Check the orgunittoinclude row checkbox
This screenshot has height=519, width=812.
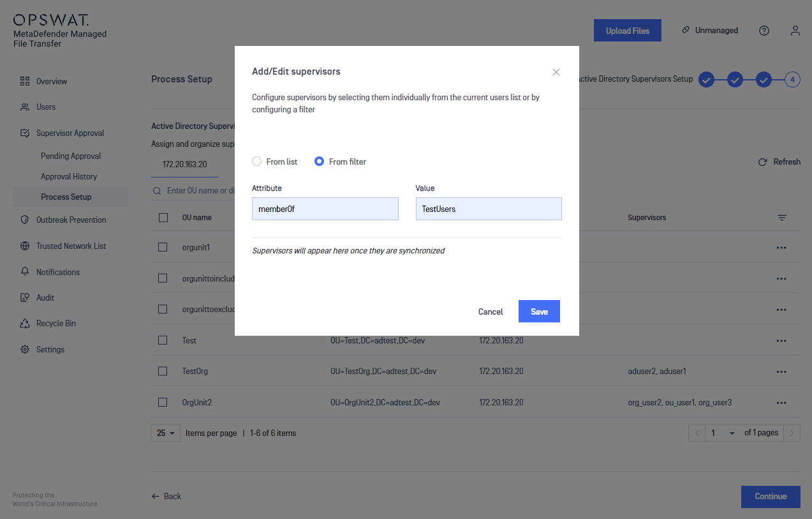coord(163,278)
